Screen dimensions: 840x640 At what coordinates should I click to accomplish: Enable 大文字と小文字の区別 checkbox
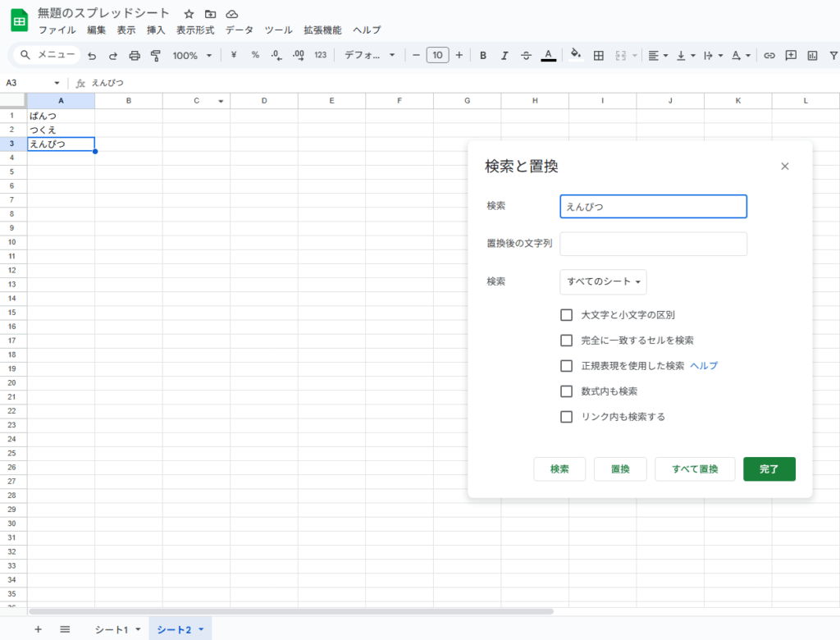tap(566, 314)
